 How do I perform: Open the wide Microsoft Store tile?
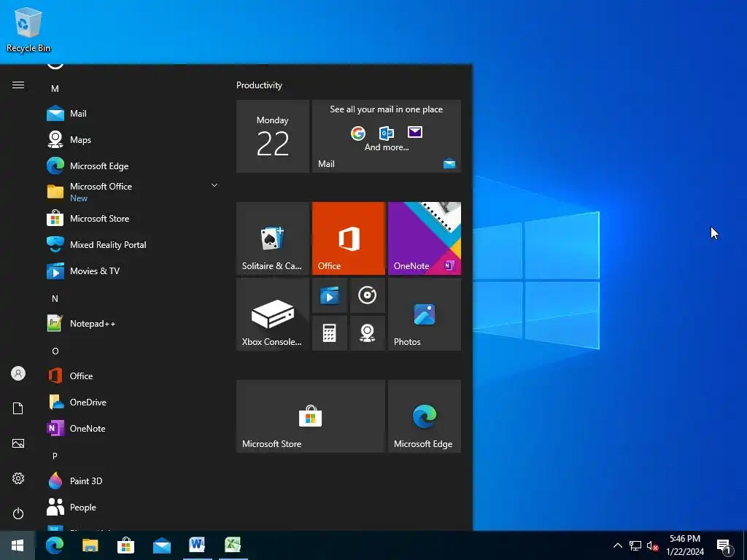[x=311, y=416]
